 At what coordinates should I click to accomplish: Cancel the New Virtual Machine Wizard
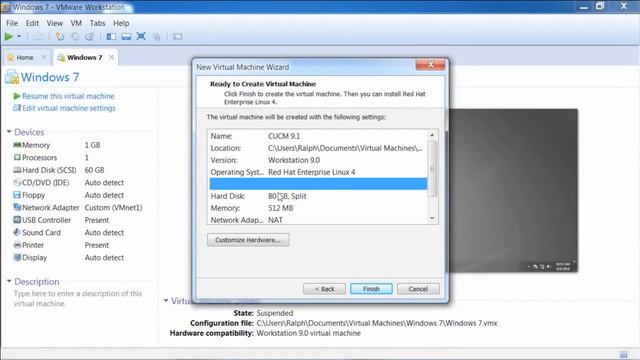[418, 289]
